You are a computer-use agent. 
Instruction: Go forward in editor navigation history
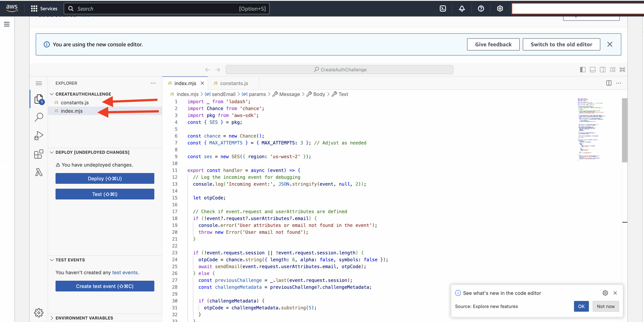[217, 70]
